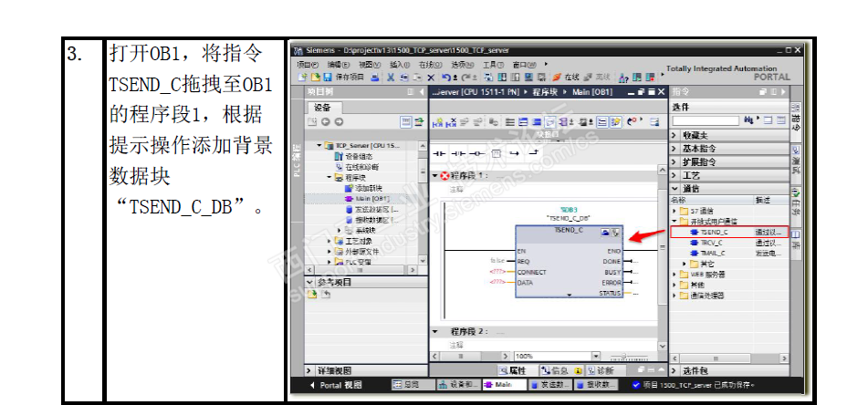Screen dimensions: 868x405
Task: Insert normally open contact
Action: tap(438, 153)
